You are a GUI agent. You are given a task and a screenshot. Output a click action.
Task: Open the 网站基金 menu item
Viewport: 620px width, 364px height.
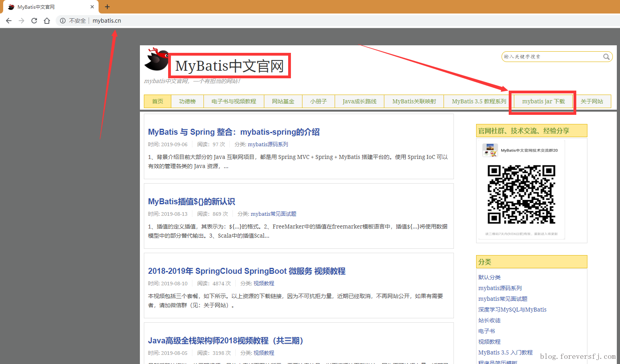pyautogui.click(x=283, y=101)
